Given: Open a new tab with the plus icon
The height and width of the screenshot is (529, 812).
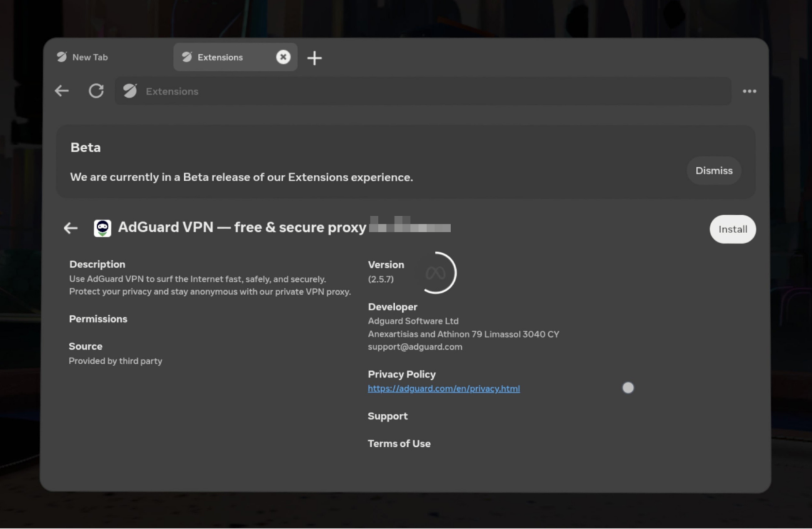Looking at the screenshot, I should [x=315, y=58].
